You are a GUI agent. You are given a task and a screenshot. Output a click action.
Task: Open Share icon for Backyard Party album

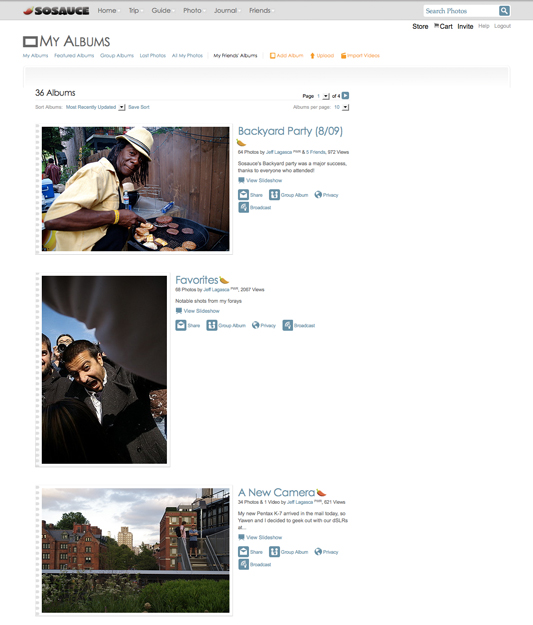[244, 195]
